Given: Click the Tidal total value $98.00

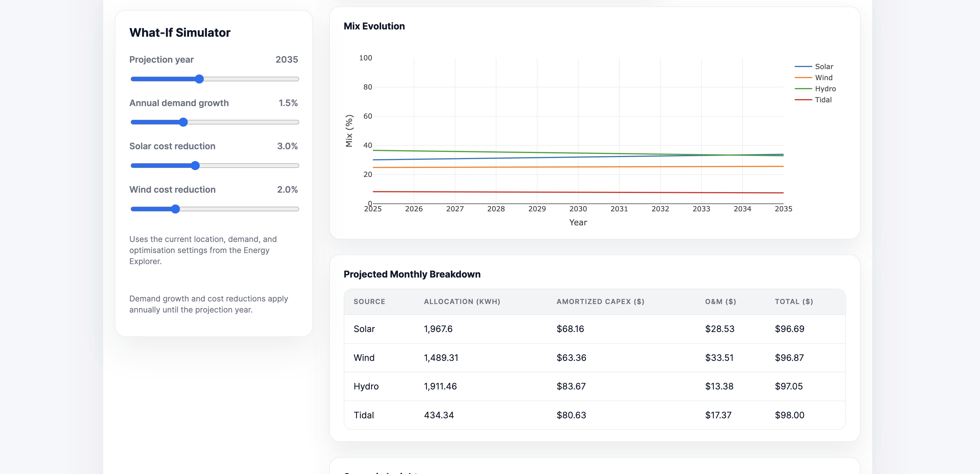Looking at the screenshot, I should pyautogui.click(x=789, y=415).
